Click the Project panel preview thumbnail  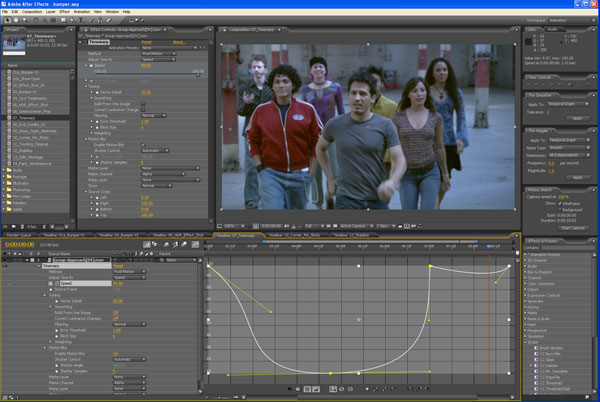(14, 43)
